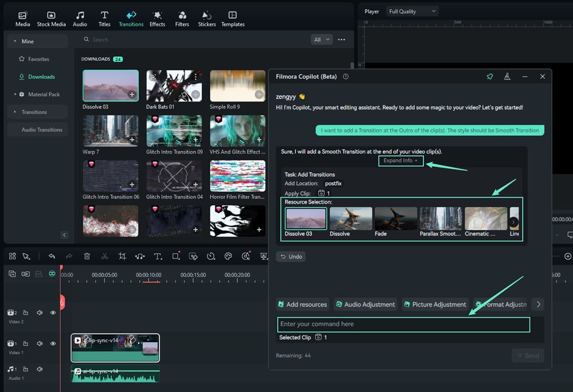Expand the Transitions sidebar category
573x392 pixels.
15,112
